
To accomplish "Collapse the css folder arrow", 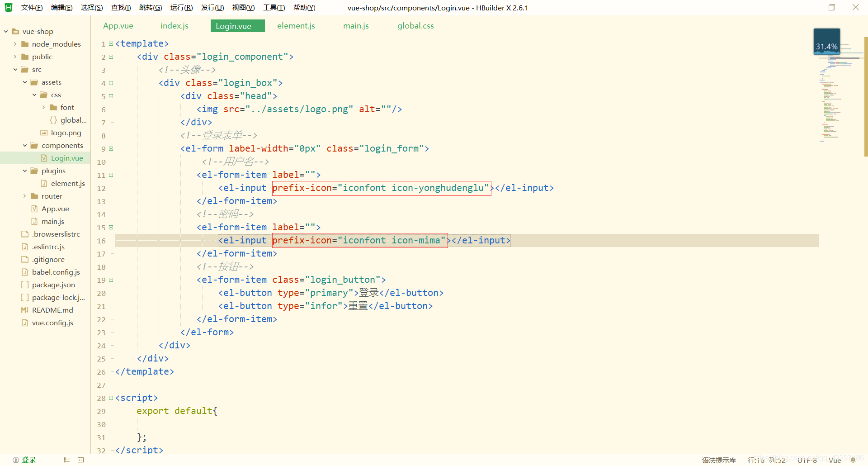I will 34,95.
